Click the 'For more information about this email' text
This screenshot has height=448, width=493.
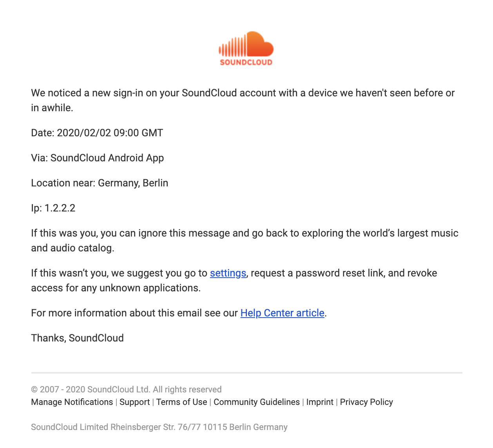(134, 313)
